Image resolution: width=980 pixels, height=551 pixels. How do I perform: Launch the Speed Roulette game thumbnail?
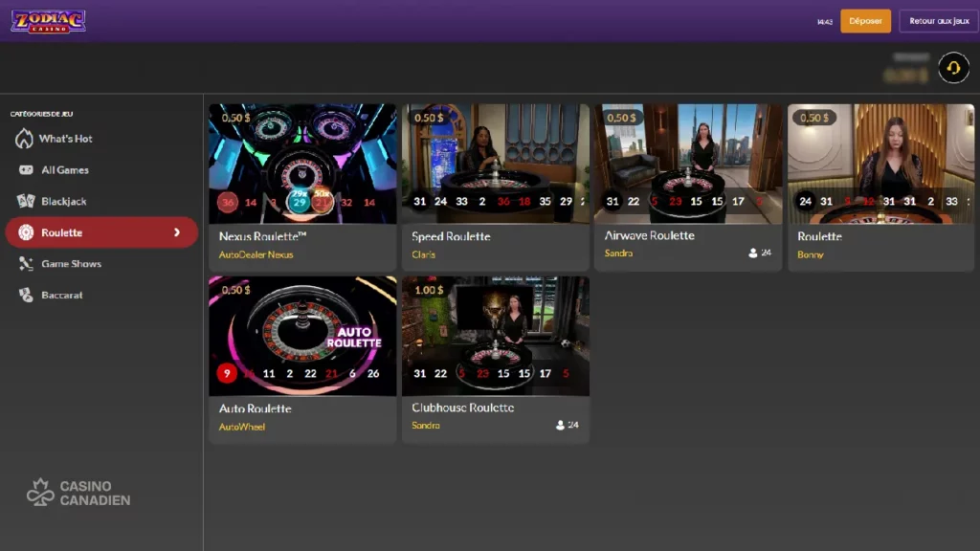(x=495, y=164)
